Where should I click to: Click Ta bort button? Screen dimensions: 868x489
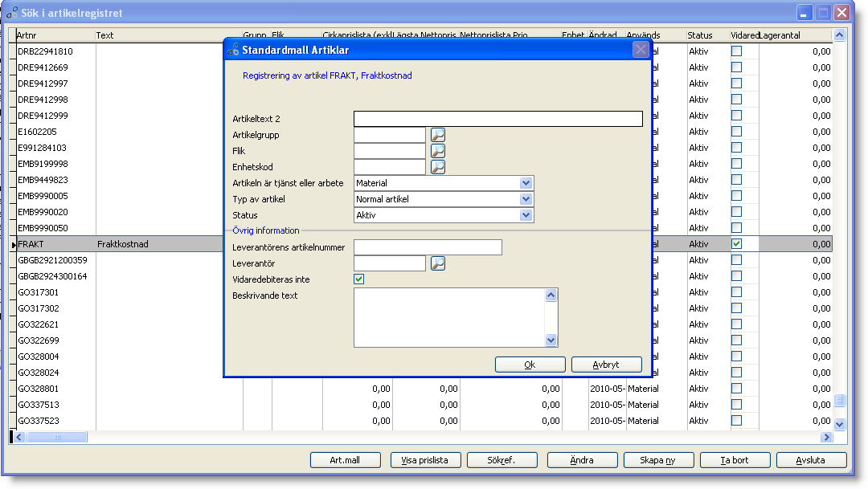[735, 459]
